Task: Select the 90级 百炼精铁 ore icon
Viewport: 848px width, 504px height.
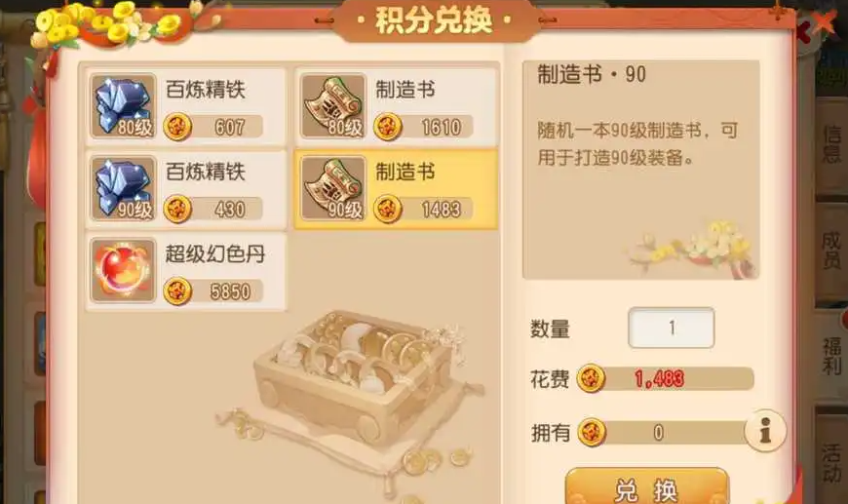Action: 123,188
